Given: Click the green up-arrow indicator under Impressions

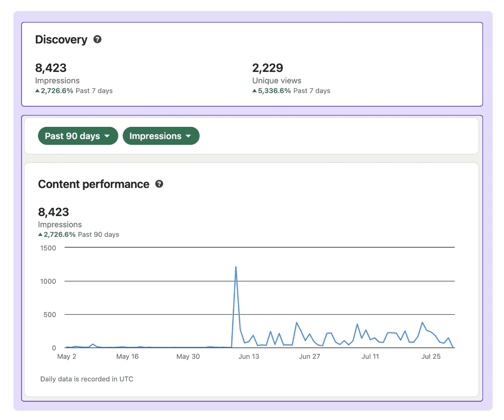Looking at the screenshot, I should coord(39,91).
